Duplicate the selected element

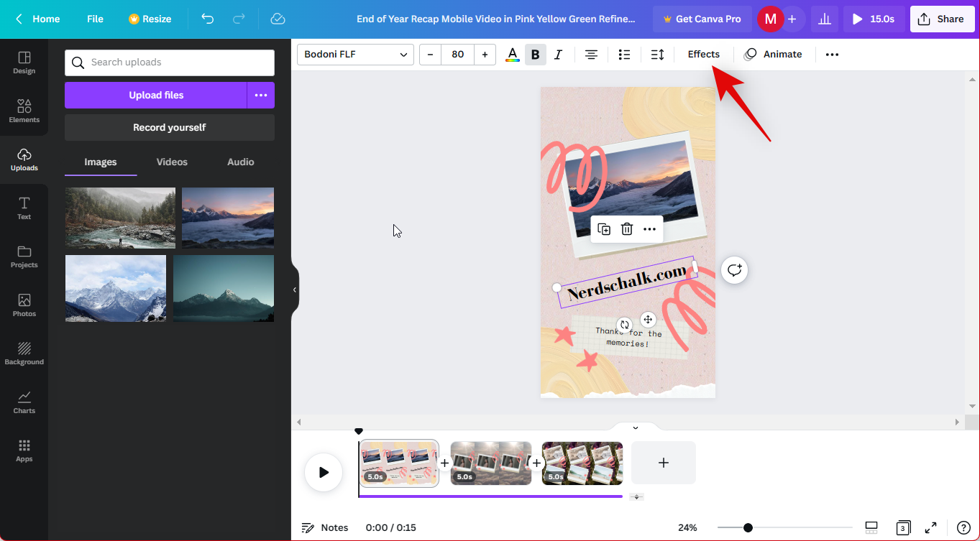[604, 229]
